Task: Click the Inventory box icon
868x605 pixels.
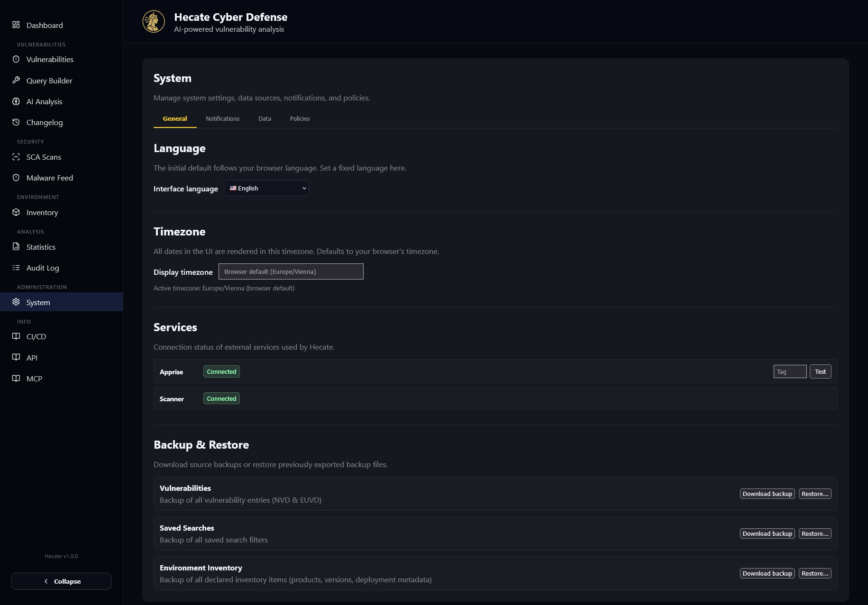Action: click(x=16, y=212)
